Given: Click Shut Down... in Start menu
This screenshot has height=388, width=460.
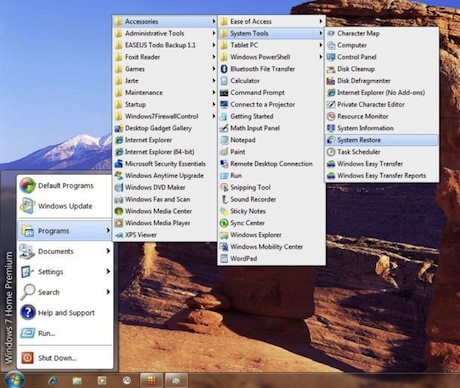Looking at the screenshot, I should coord(65,358).
